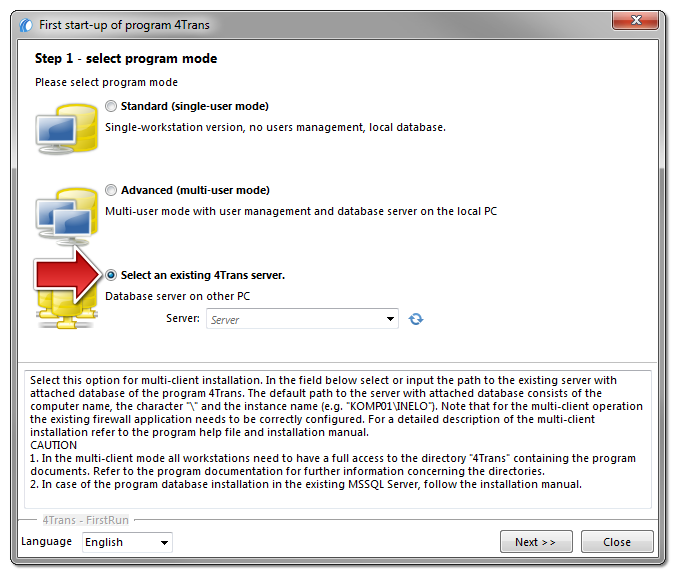Click the single-workstation database icon

tap(66, 128)
